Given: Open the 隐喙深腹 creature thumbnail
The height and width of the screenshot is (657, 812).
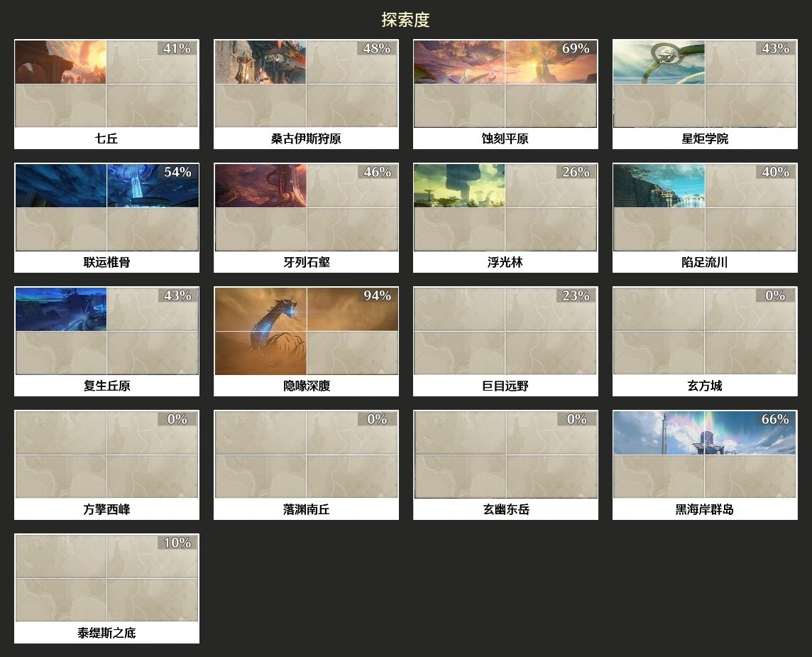Looking at the screenshot, I should pos(306,331).
